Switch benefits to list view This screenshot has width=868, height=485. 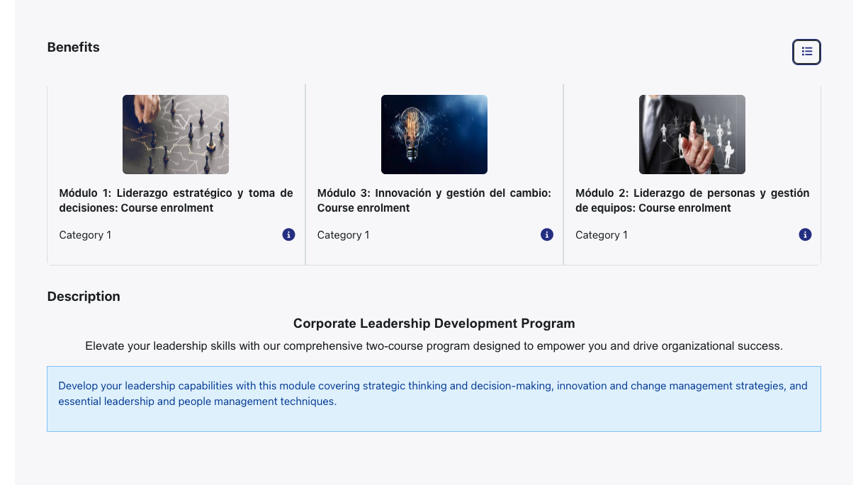(x=806, y=52)
